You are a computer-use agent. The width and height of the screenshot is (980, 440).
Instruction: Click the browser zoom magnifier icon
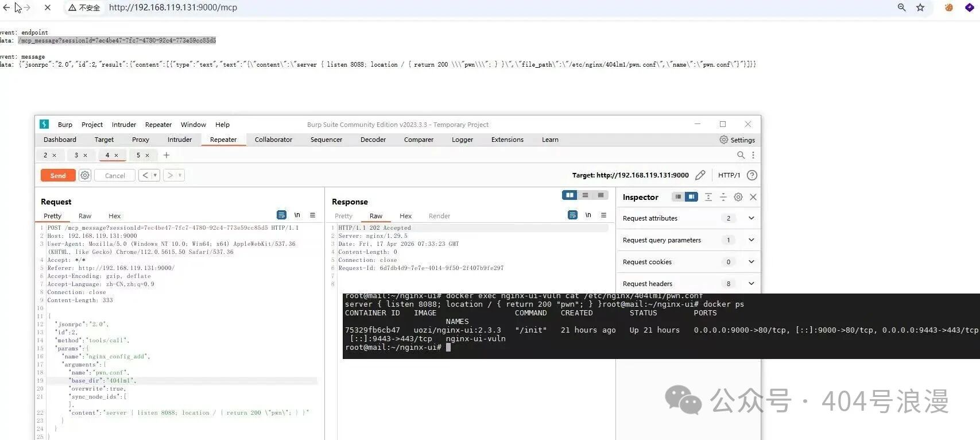click(902, 7)
